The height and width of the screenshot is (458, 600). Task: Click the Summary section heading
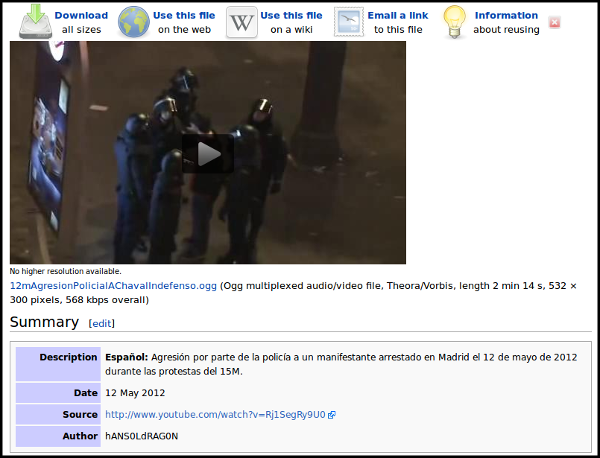[x=44, y=322]
